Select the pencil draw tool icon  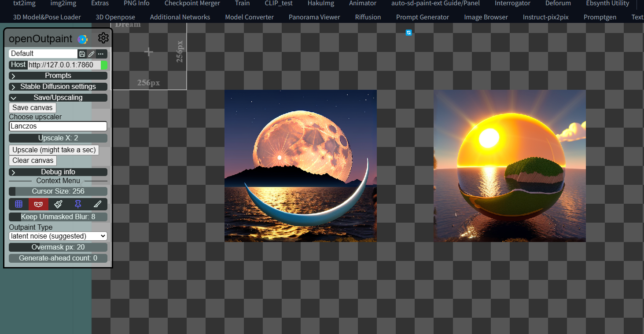point(97,204)
